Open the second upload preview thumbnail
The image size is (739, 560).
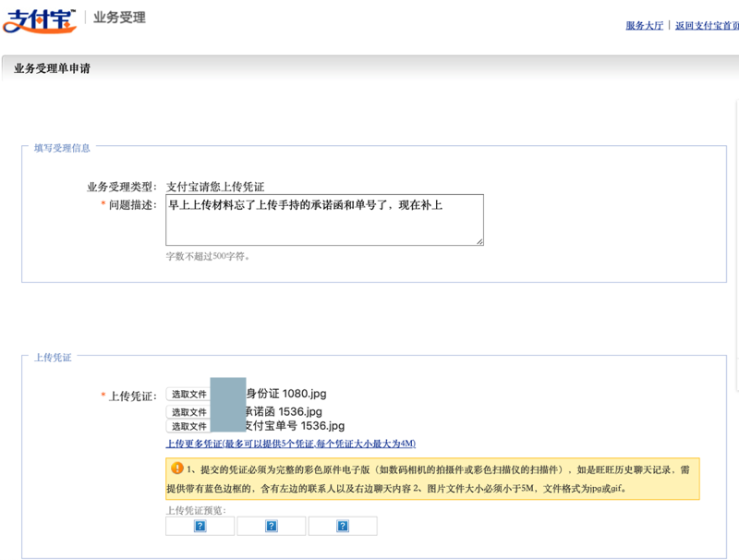point(272,526)
